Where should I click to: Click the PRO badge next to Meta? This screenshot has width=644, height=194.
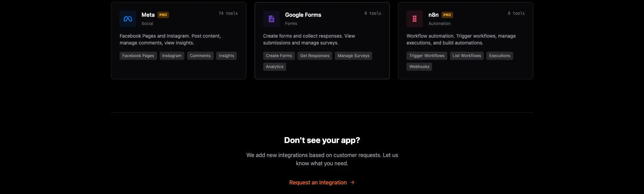pyautogui.click(x=163, y=15)
